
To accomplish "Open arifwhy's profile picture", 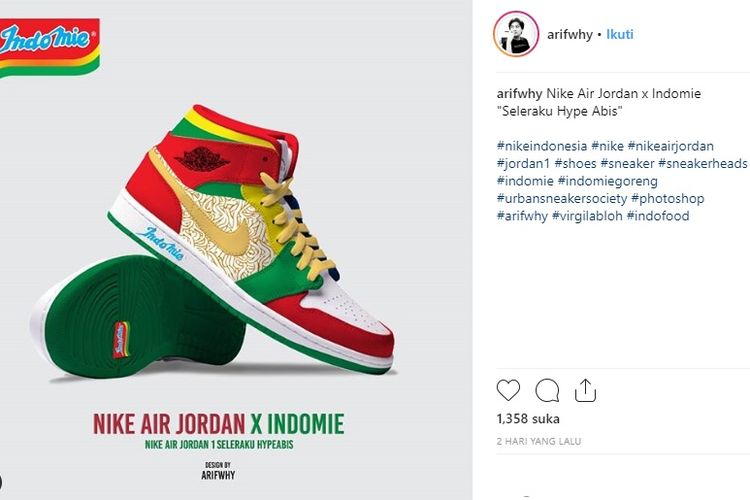I will (516, 34).
